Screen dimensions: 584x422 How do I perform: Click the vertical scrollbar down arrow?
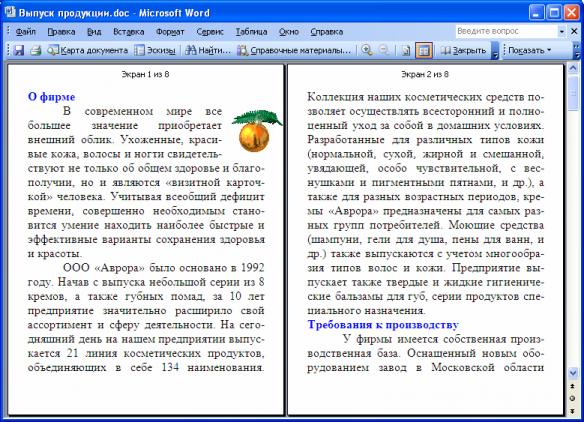tap(573, 372)
